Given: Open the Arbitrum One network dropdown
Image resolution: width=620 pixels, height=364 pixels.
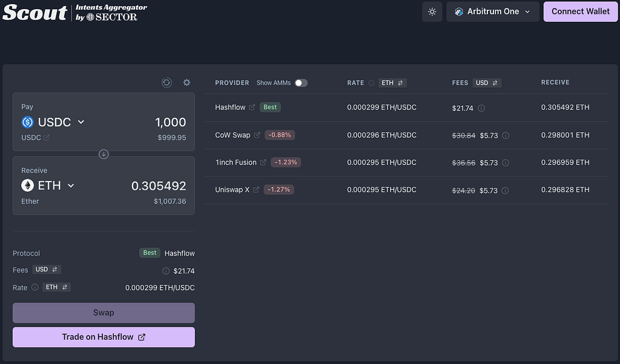Looking at the screenshot, I should [x=493, y=12].
